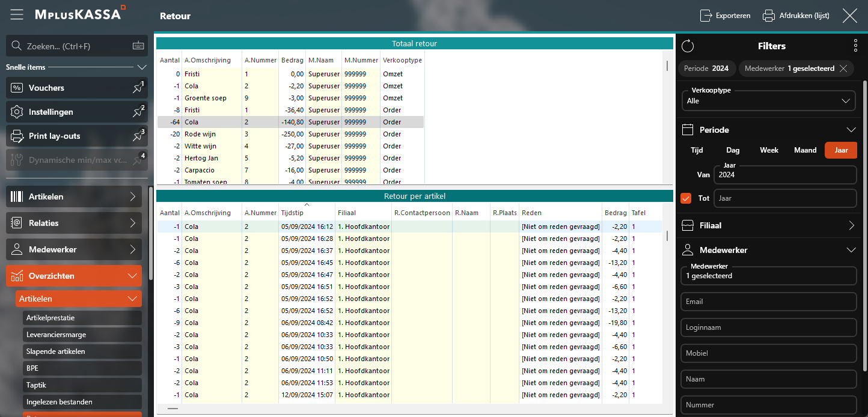Click the Print lay-outs printer icon
The image size is (868, 417).
click(17, 136)
